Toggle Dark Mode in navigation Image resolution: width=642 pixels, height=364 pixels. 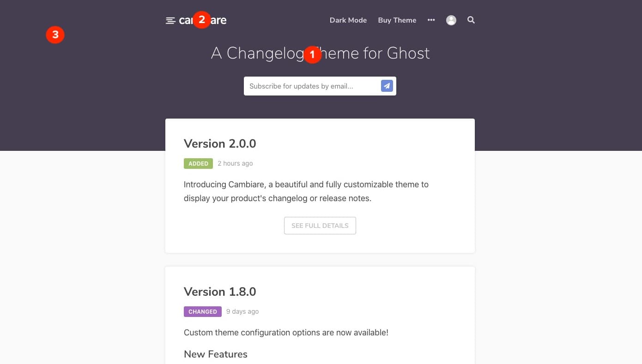(348, 20)
